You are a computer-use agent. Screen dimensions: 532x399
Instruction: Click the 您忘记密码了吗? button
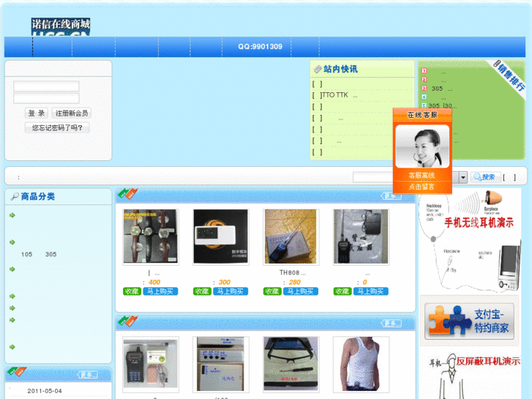pyautogui.click(x=57, y=127)
